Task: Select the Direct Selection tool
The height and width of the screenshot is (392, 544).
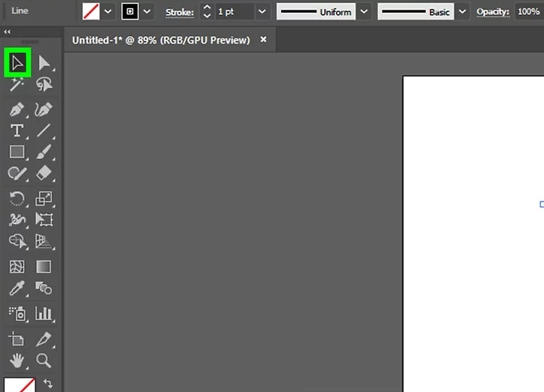Action: click(x=44, y=63)
